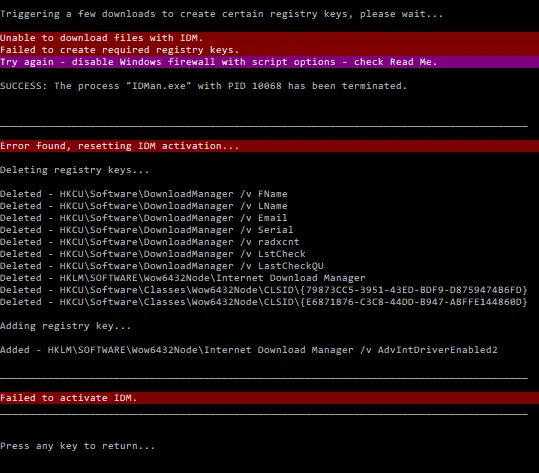Click the 'Failed to activate IDM.' red banner
This screenshot has height=473, width=539.
(x=270, y=398)
